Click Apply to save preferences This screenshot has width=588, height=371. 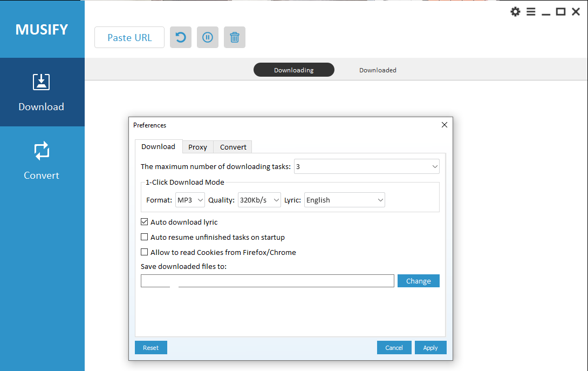point(430,348)
